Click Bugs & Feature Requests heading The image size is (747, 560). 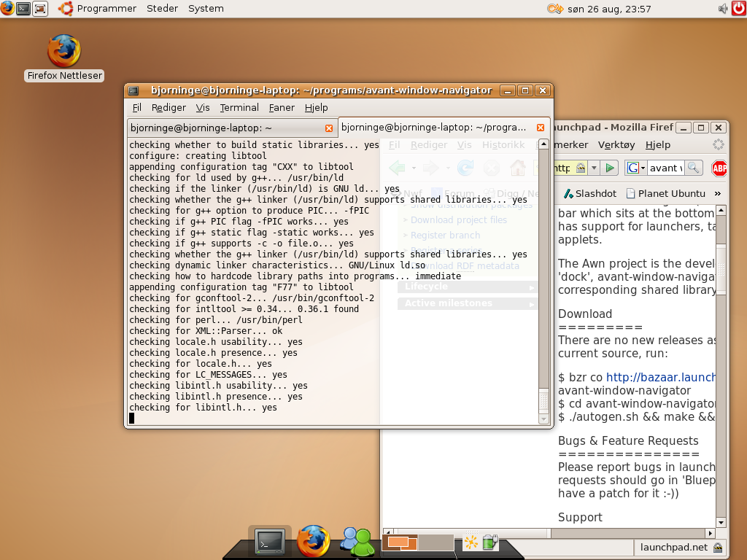coord(628,440)
